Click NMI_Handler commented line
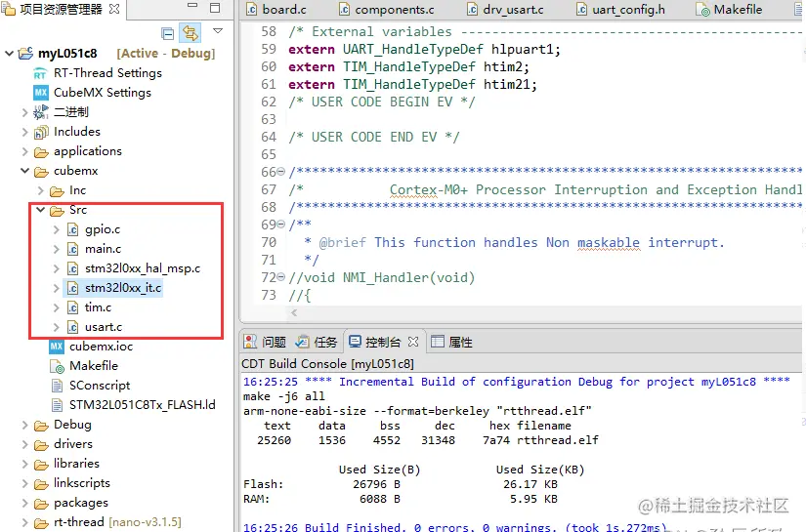 pos(381,278)
